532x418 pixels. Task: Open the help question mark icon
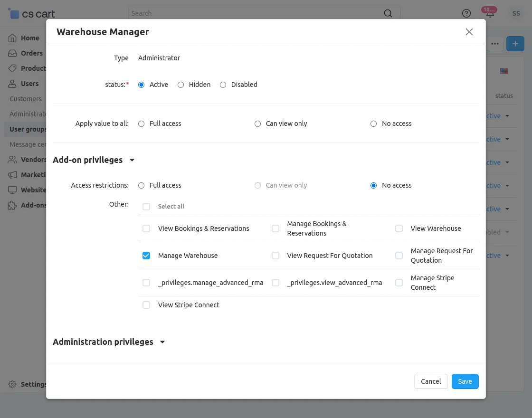pyautogui.click(x=466, y=13)
